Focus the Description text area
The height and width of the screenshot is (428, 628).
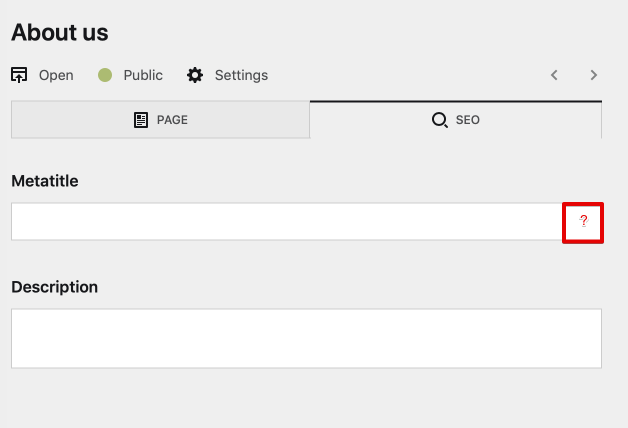[x=306, y=338]
